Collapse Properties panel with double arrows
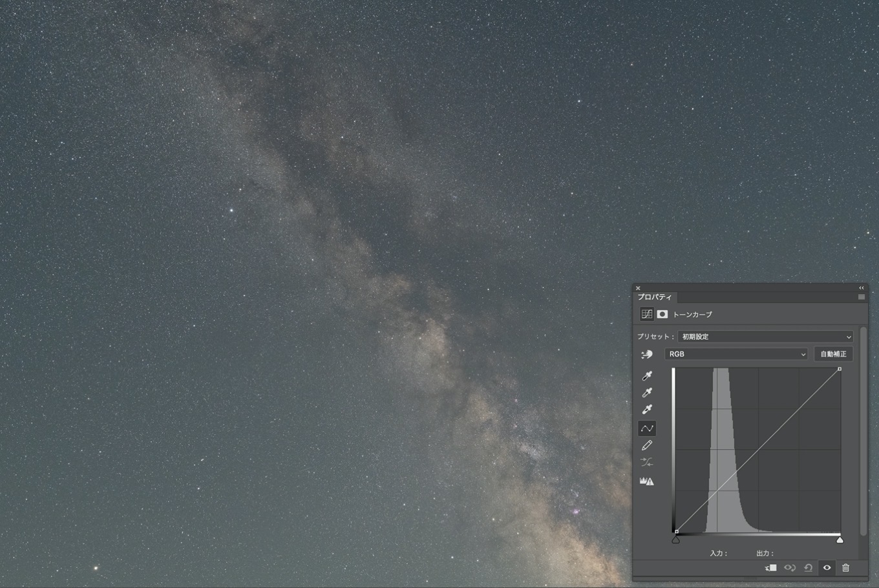The width and height of the screenshot is (879, 588). (x=861, y=288)
